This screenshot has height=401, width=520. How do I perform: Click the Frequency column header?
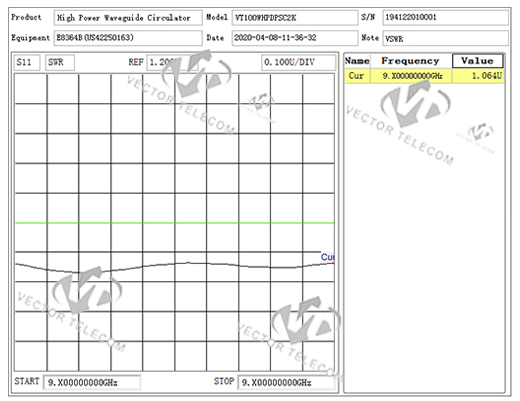[x=410, y=61]
